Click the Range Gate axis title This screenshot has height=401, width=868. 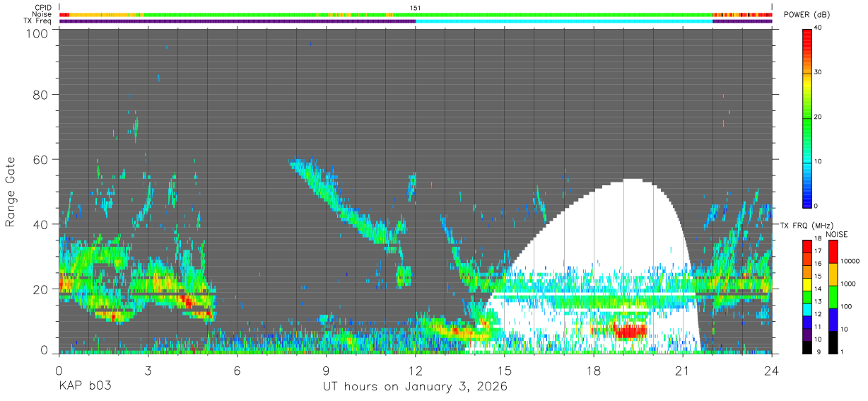tap(11, 192)
